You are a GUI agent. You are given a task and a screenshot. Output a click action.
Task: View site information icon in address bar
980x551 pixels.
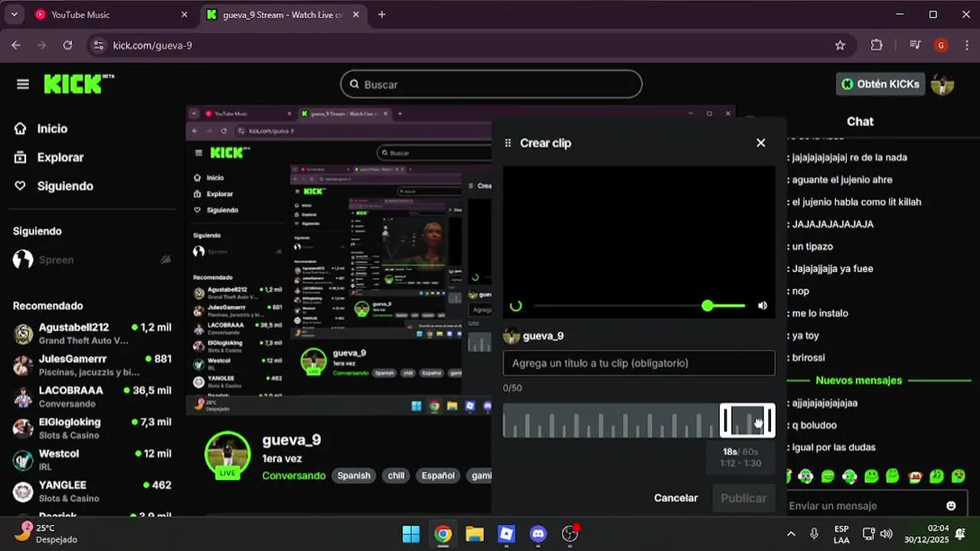[x=97, y=45]
